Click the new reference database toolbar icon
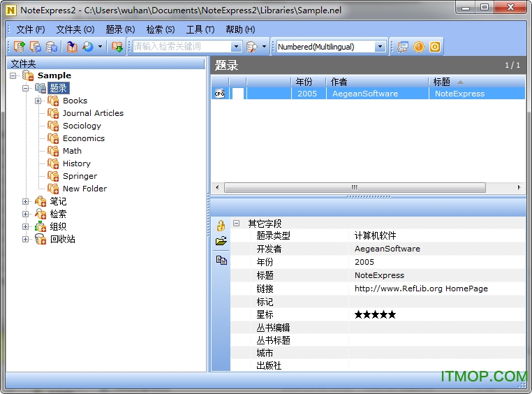This screenshot has width=532, height=394. [x=20, y=47]
